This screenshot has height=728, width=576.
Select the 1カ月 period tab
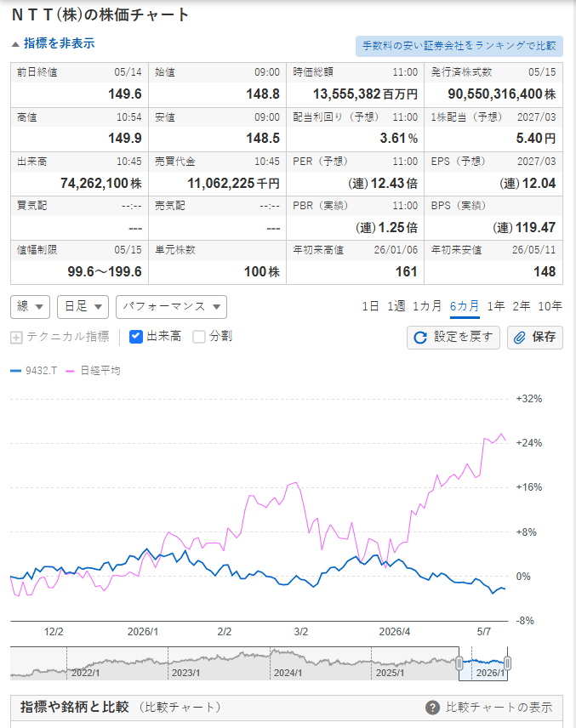427,306
